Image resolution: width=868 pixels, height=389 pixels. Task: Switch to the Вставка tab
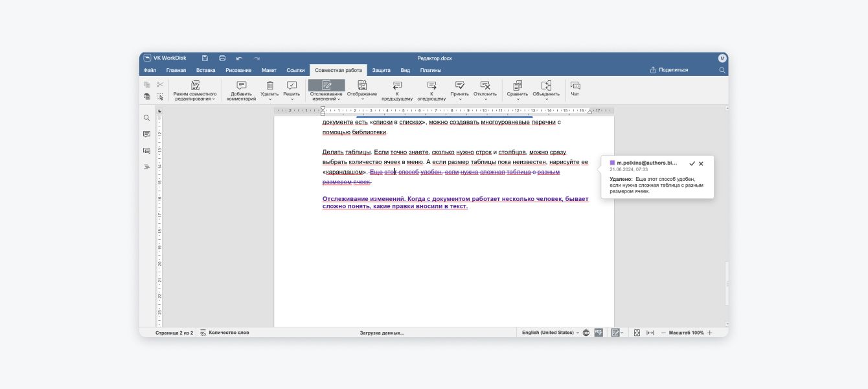pyautogui.click(x=205, y=70)
